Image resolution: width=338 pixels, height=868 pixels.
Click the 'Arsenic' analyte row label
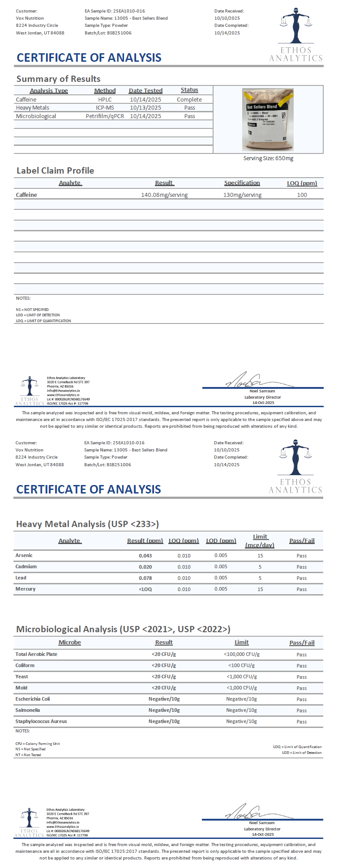tap(24, 555)
